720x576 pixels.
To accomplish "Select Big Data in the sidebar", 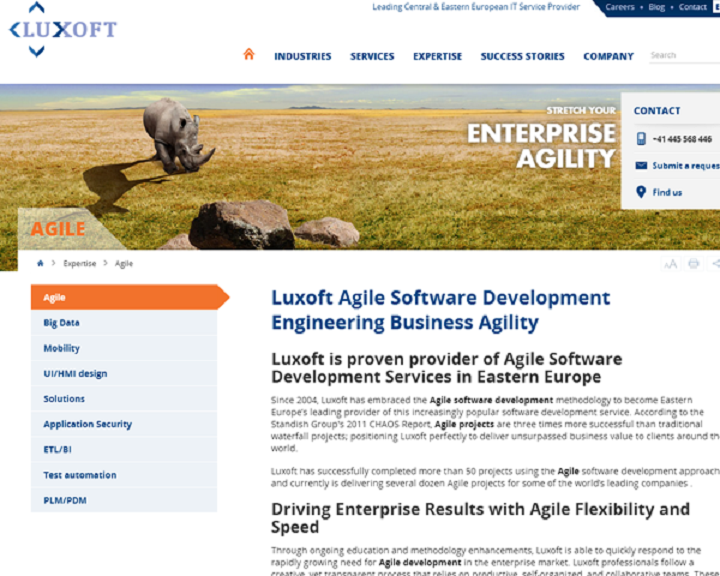I will point(124,322).
